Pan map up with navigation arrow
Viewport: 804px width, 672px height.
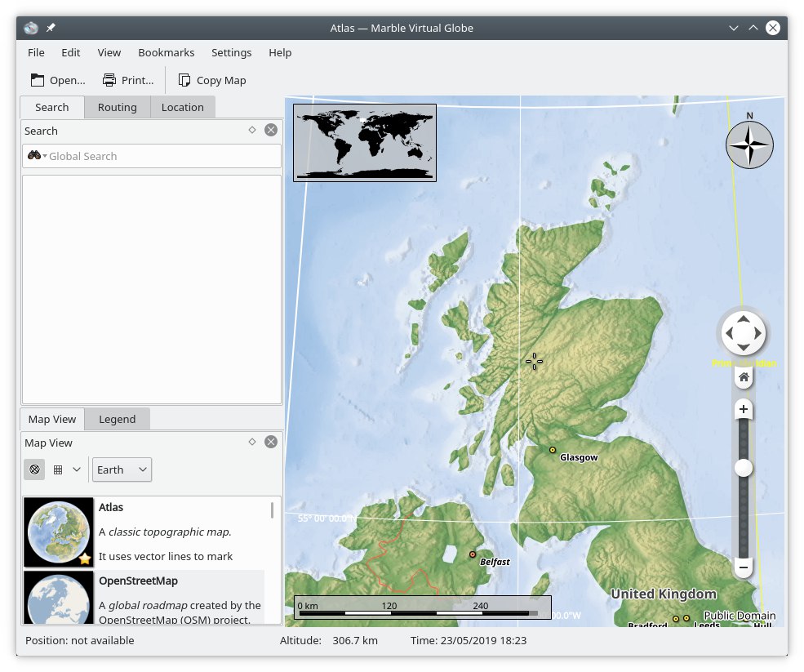[744, 319]
